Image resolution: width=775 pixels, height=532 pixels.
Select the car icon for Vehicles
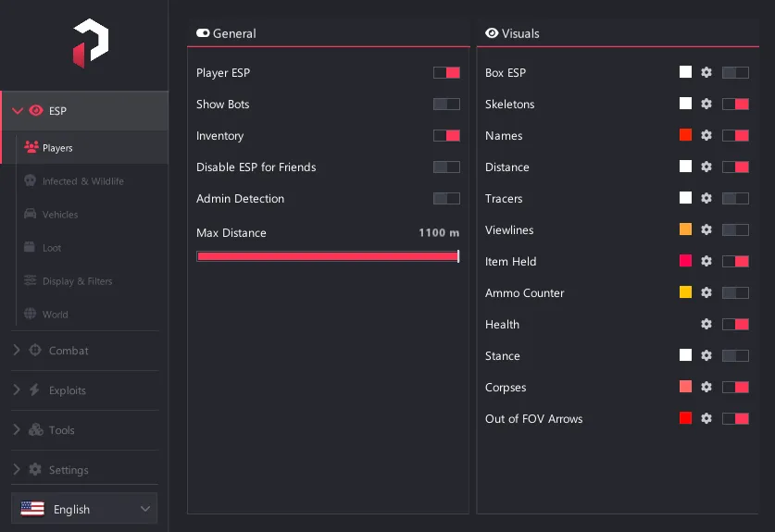click(31, 214)
